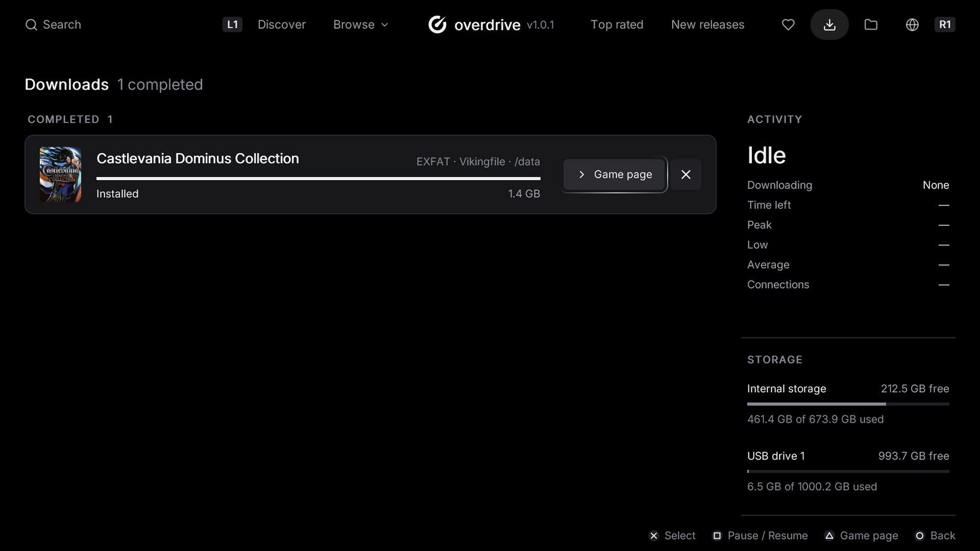Screen dimensions: 980x551
Task: Click the overdrive logo icon
Action: [x=437, y=24]
